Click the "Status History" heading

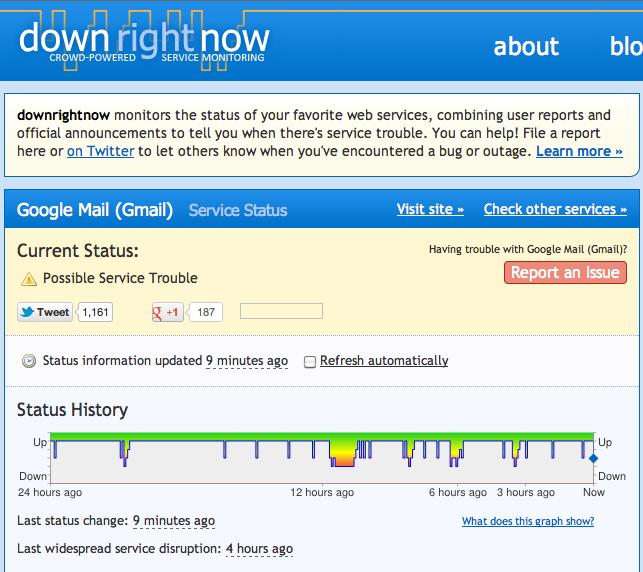[x=72, y=410]
